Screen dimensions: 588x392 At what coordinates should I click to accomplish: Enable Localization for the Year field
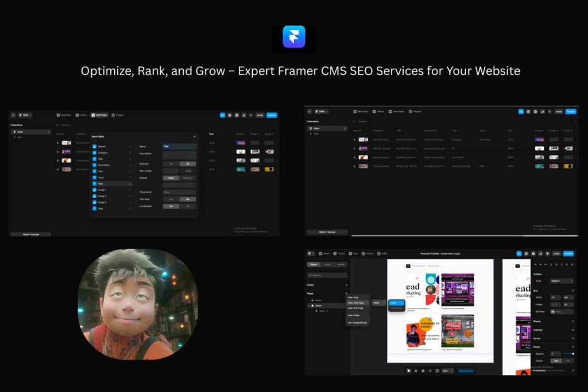(x=171, y=206)
